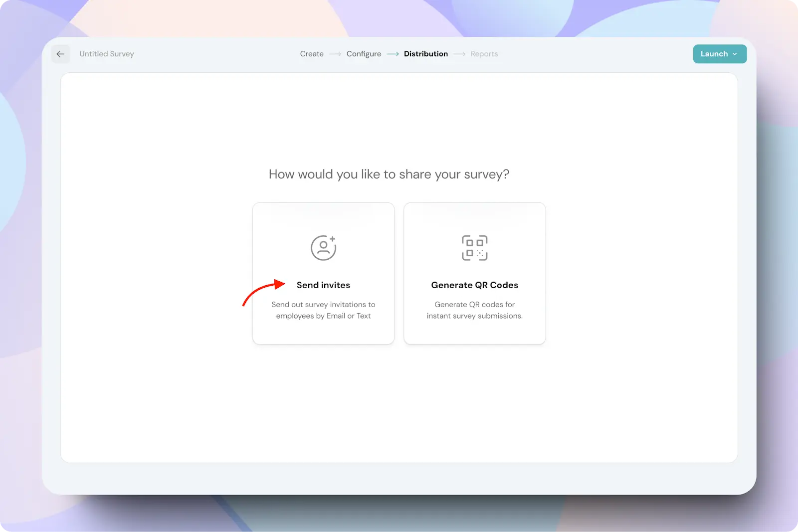Open the Reports step
Screen dimensions: 798x532
[x=484, y=54]
